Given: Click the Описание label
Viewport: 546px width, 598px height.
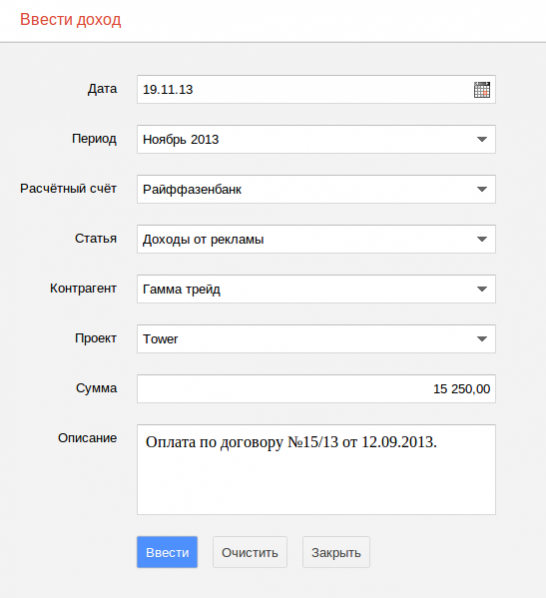Looking at the screenshot, I should (87, 438).
